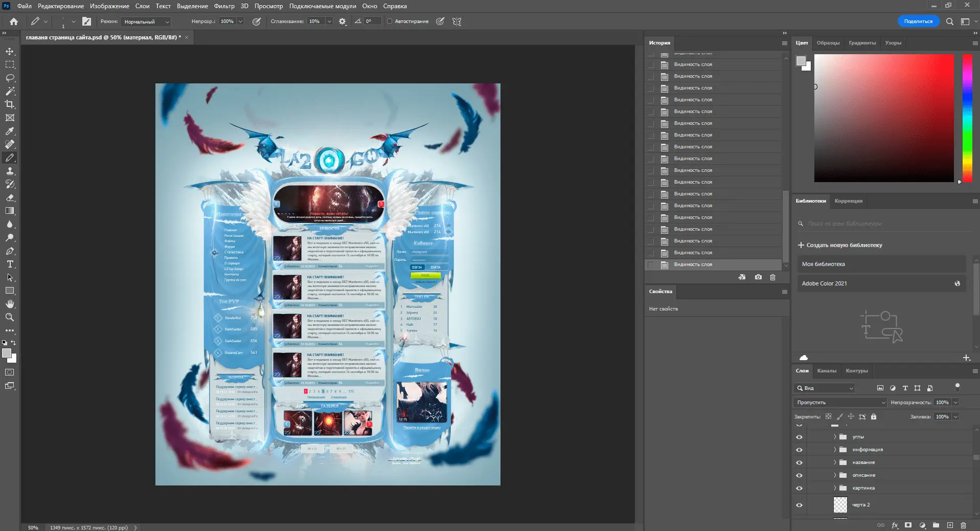Hide the углы layer group

tap(799, 437)
